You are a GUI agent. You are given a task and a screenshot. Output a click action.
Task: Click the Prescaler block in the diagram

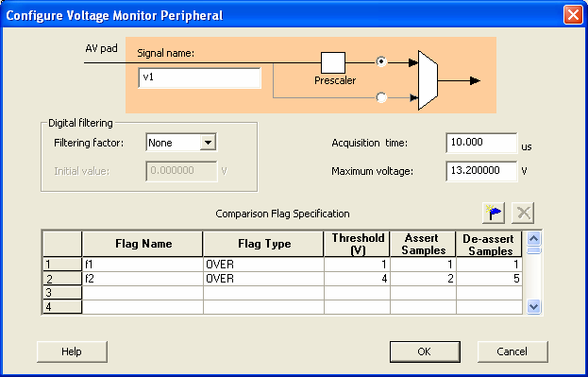[x=333, y=62]
